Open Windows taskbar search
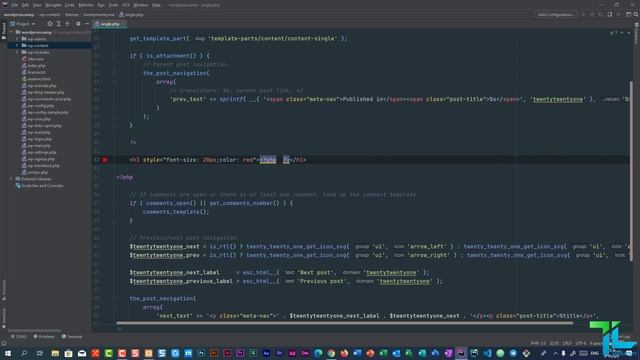 [24, 353]
